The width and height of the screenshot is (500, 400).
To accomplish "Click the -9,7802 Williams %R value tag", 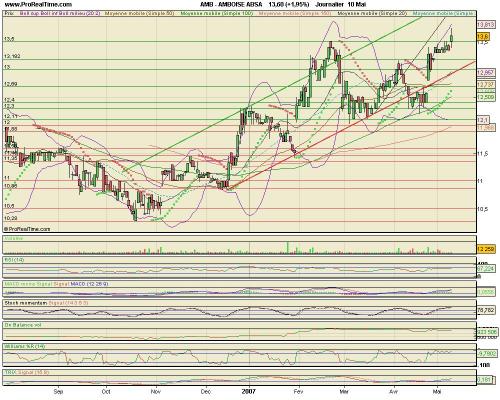I will tap(487, 353).
